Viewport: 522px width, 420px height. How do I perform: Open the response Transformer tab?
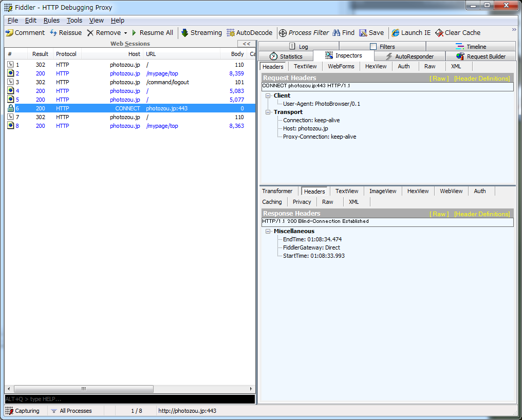(x=277, y=191)
